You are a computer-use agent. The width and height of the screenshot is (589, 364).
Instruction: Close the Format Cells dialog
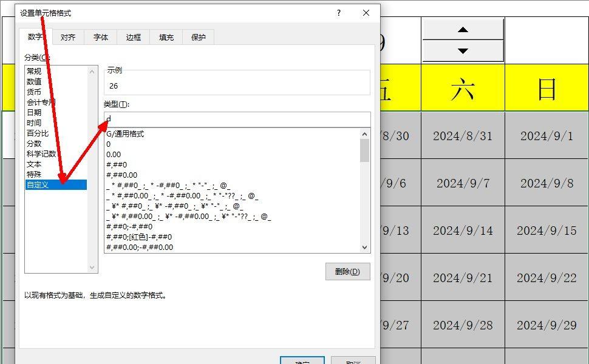point(366,13)
